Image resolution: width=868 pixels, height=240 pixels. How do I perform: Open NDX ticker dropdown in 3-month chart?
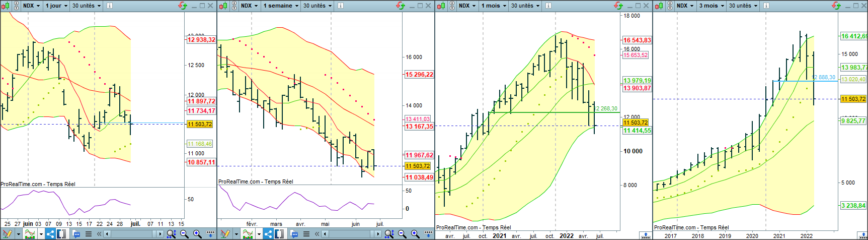[685, 6]
